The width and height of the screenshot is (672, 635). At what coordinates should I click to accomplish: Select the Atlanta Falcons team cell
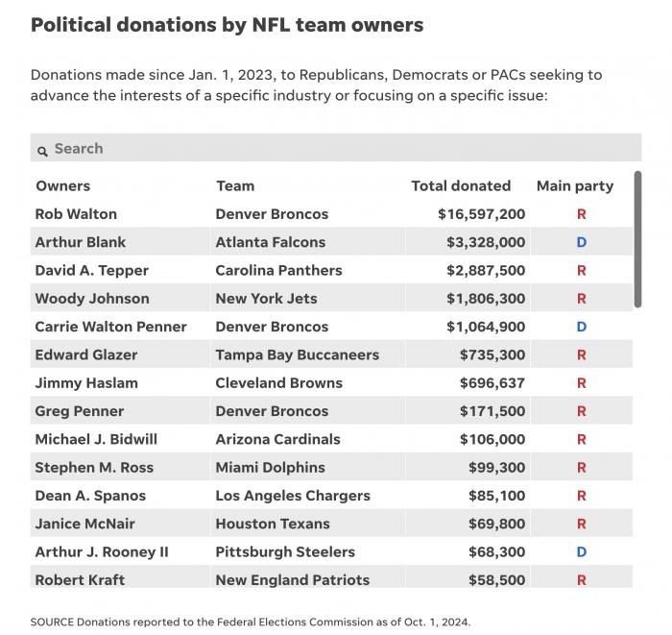pyautogui.click(x=271, y=242)
